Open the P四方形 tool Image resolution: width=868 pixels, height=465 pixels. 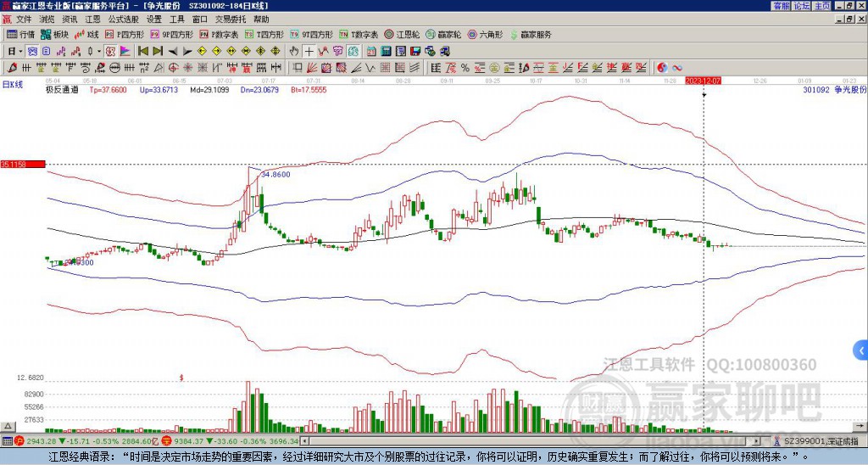coord(124,34)
